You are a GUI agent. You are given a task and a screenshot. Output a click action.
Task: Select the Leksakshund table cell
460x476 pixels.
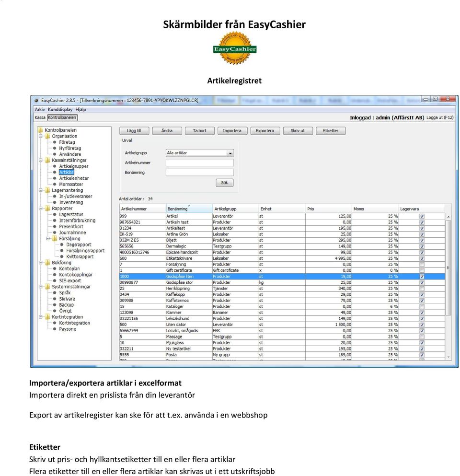click(189, 319)
